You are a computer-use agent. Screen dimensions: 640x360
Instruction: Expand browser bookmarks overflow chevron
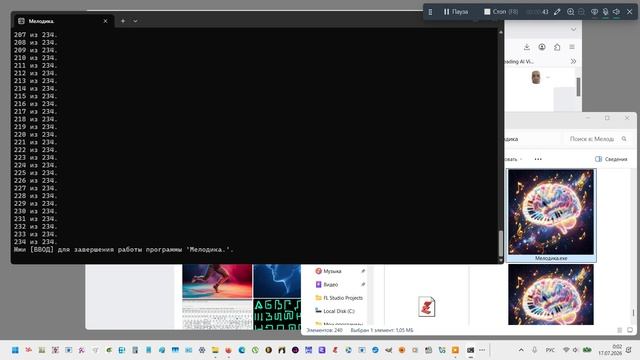[573, 61]
